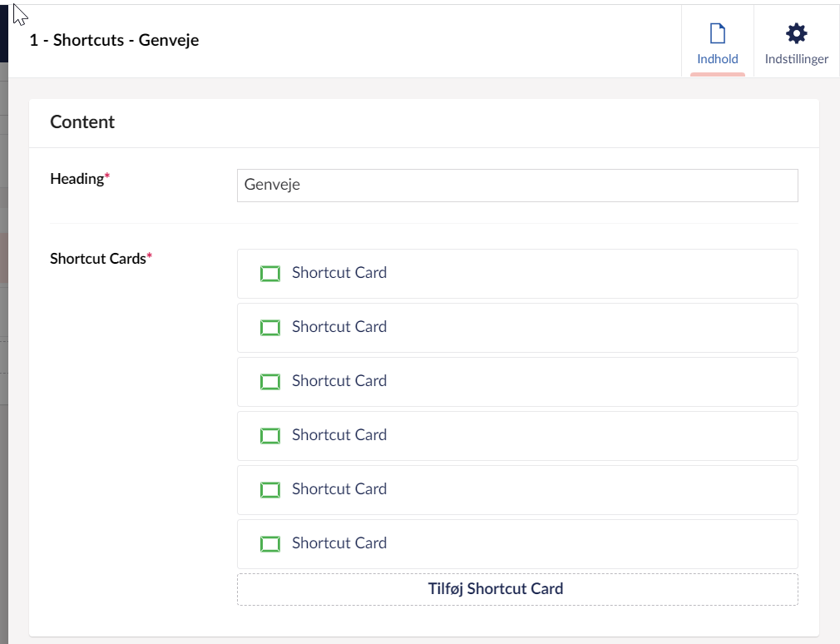Image resolution: width=840 pixels, height=644 pixels.
Task: Click the fifth Shortcut Card's green icon
Action: pyautogui.click(x=270, y=490)
